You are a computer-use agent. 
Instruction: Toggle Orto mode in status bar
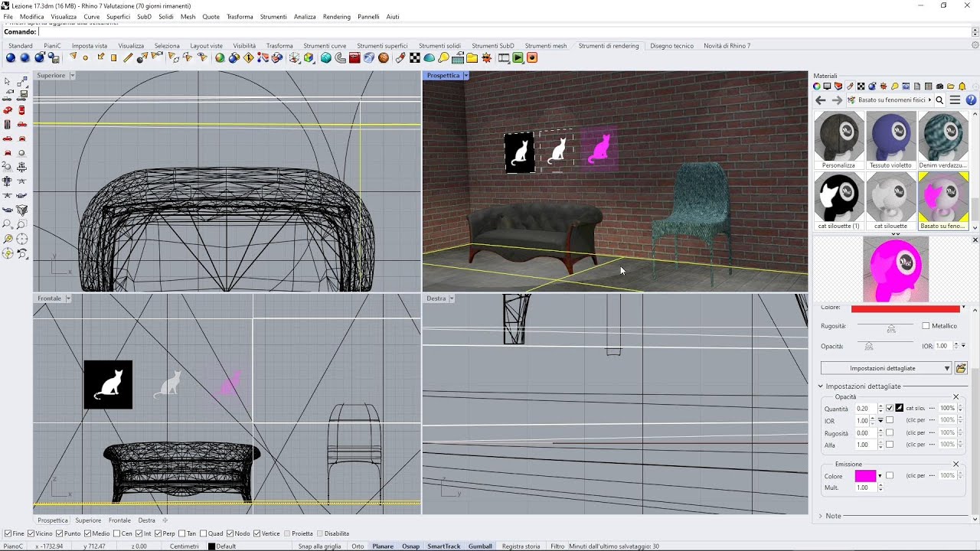pos(358,546)
